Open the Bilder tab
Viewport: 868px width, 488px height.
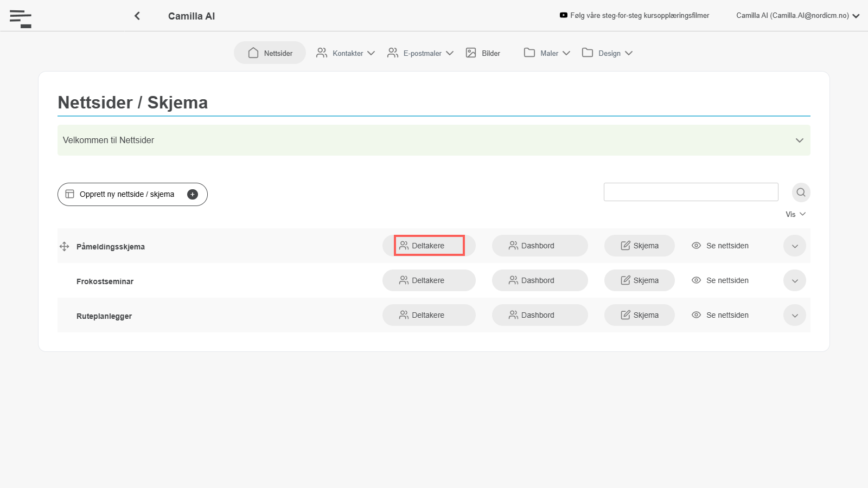coord(483,53)
